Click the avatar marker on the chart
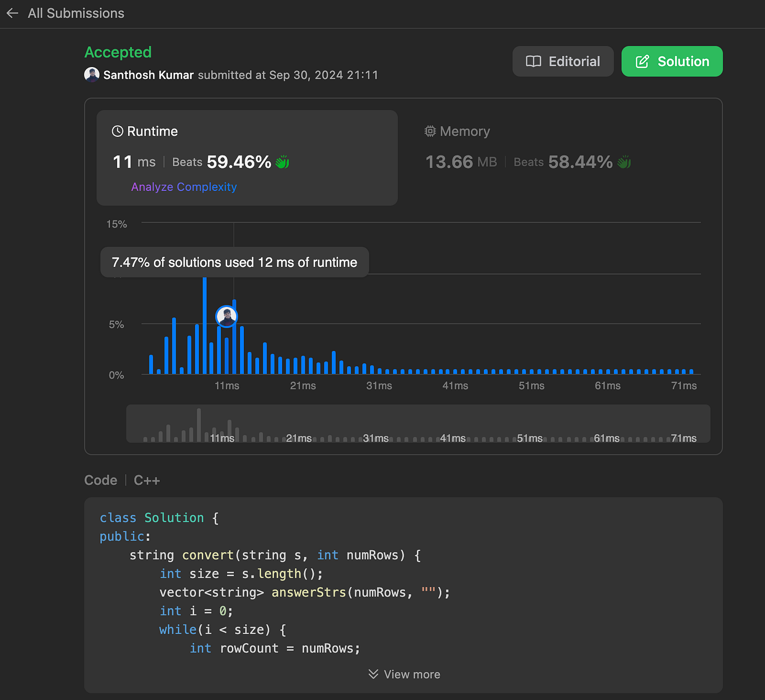Screen dimensions: 765x700 [x=226, y=316]
